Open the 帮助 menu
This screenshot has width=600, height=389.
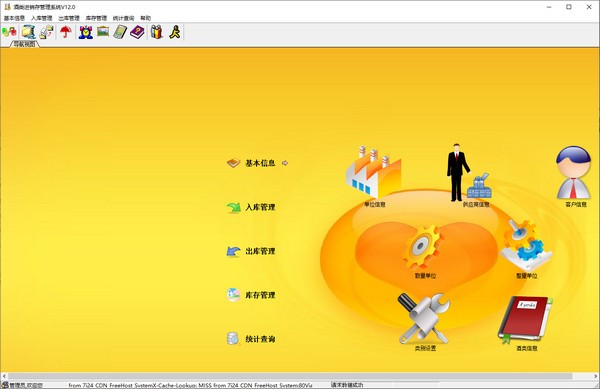(x=145, y=18)
